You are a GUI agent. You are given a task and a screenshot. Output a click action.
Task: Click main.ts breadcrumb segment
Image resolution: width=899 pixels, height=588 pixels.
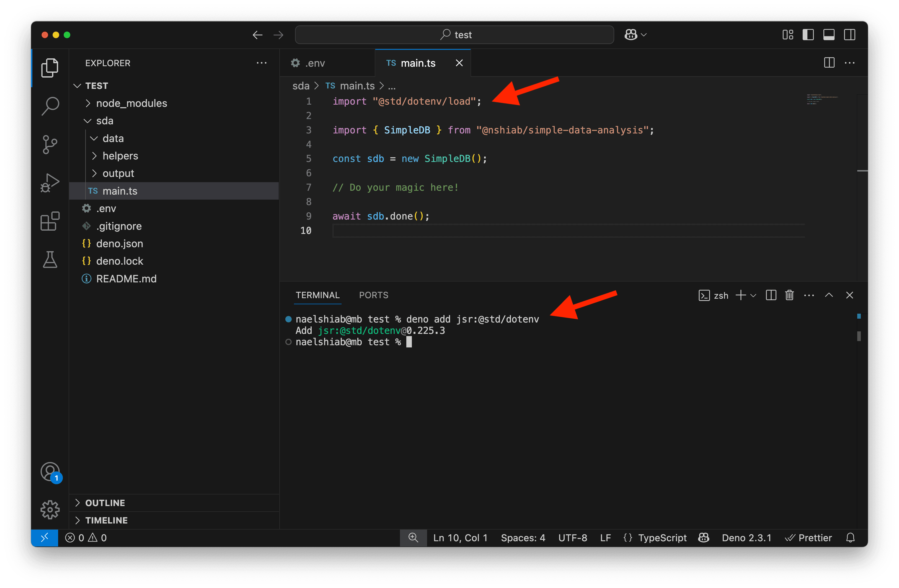[x=350, y=86]
